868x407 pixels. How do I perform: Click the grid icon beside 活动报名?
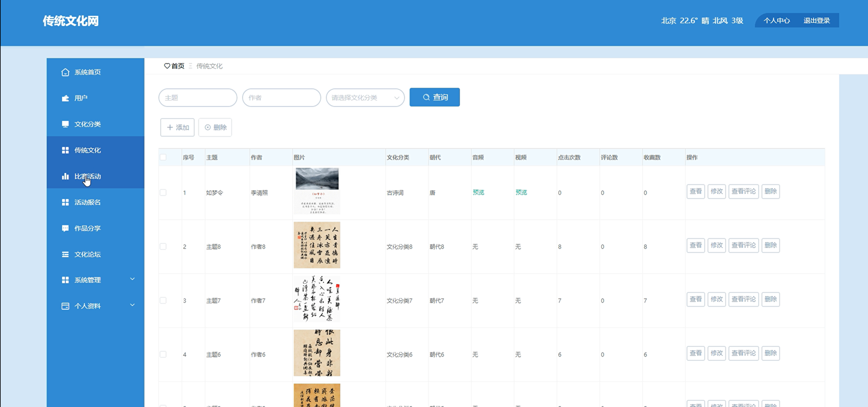65,202
